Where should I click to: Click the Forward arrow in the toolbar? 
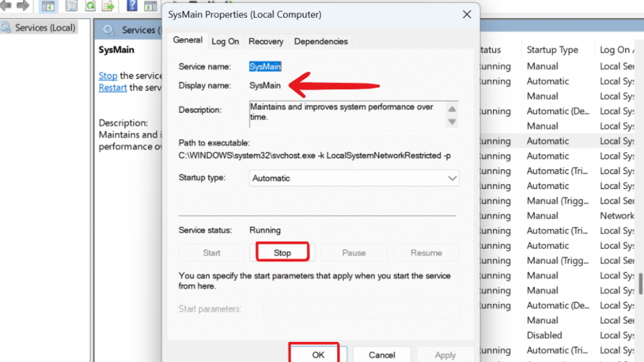click(x=23, y=5)
